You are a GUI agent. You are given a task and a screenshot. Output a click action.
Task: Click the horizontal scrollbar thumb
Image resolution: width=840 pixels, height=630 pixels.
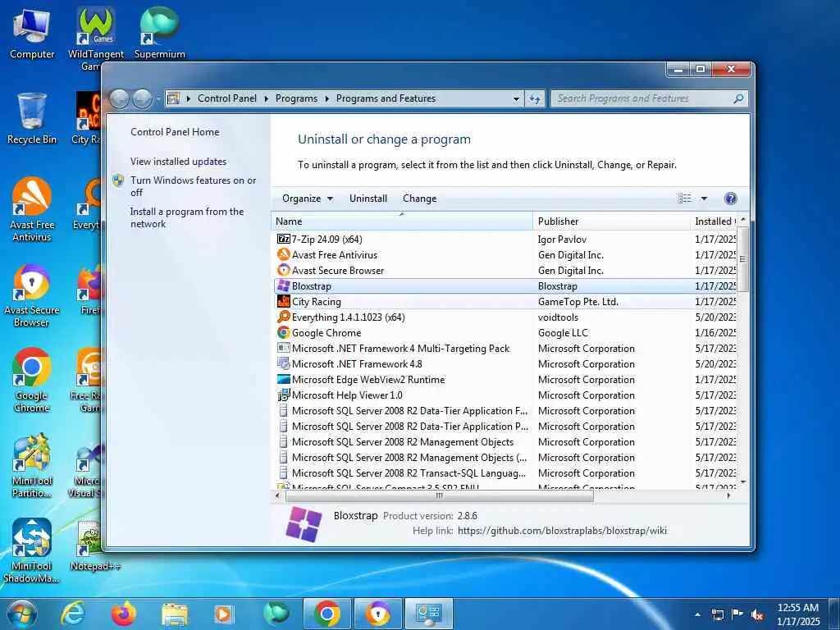tap(440, 496)
